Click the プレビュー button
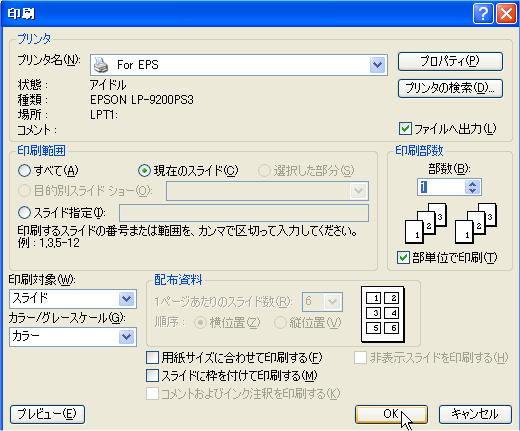This screenshot has width=520, height=431. point(47,414)
